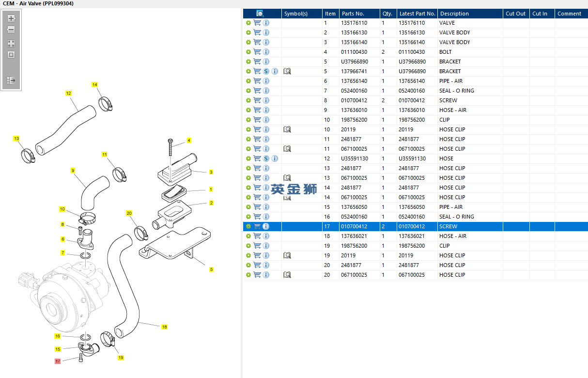The width and height of the screenshot is (588, 378).
Task: Click the Qty. column header
Action: tap(388, 14)
